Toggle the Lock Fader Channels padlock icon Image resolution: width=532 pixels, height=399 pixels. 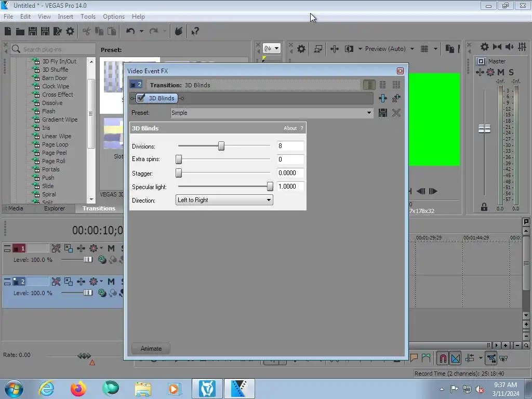click(x=484, y=207)
